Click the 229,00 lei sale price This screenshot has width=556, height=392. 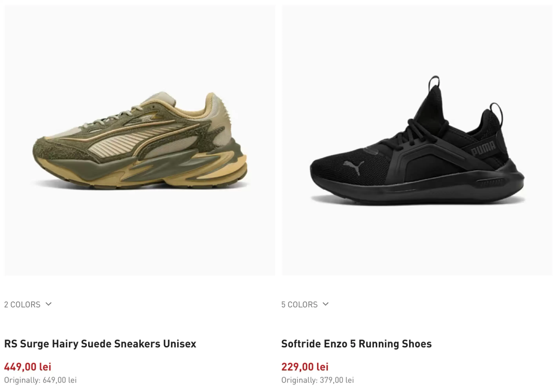305,367
